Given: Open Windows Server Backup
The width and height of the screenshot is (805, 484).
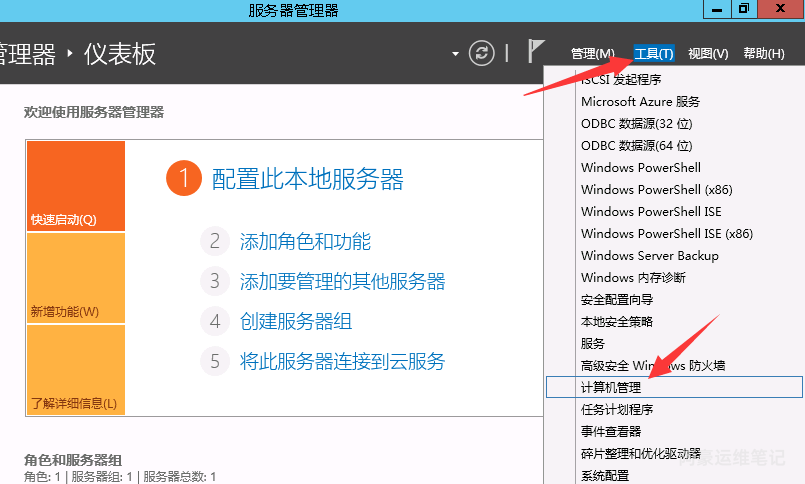Looking at the screenshot, I should coord(649,256).
